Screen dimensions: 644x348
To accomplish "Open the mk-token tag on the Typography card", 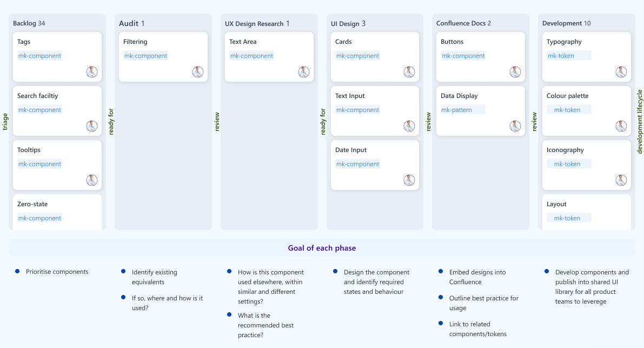I will (x=562, y=55).
